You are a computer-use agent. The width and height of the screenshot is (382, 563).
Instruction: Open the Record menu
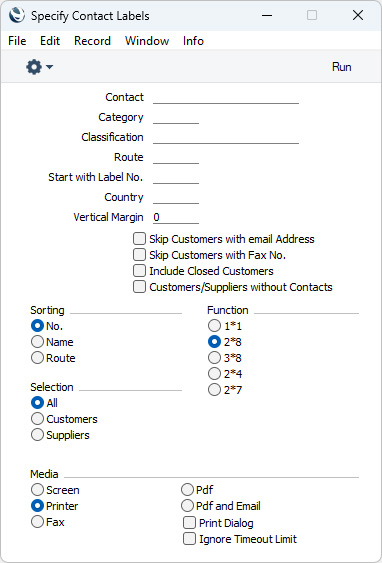92,41
